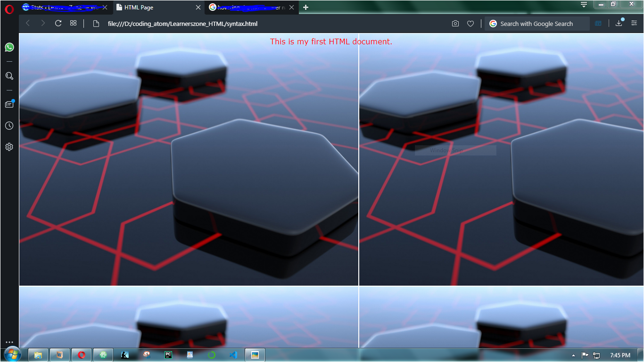Click the sidebar search magnifier icon
The height and width of the screenshot is (362, 644).
pyautogui.click(x=9, y=76)
